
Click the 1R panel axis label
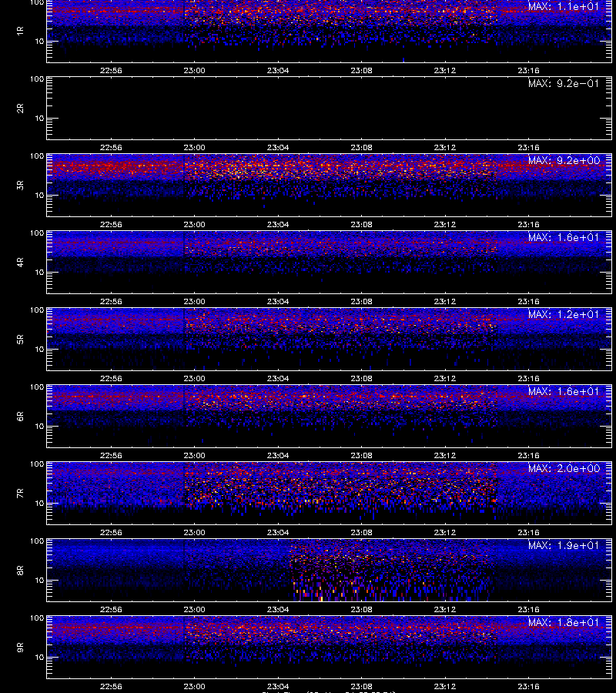point(20,32)
